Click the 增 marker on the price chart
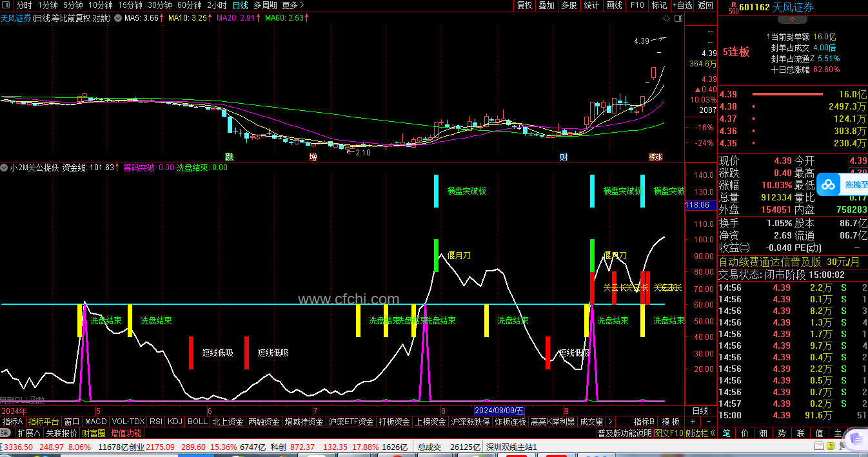 click(x=313, y=157)
